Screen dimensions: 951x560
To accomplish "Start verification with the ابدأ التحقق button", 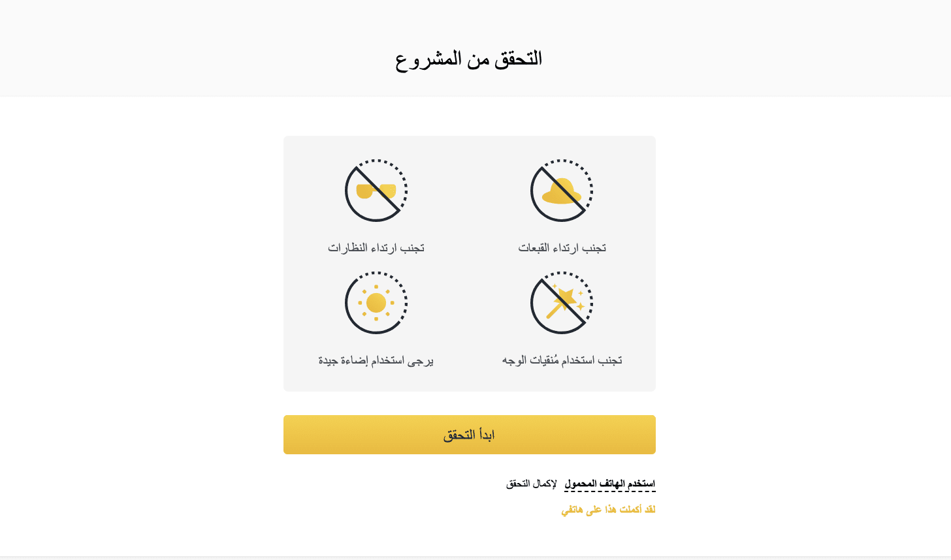I will (470, 435).
